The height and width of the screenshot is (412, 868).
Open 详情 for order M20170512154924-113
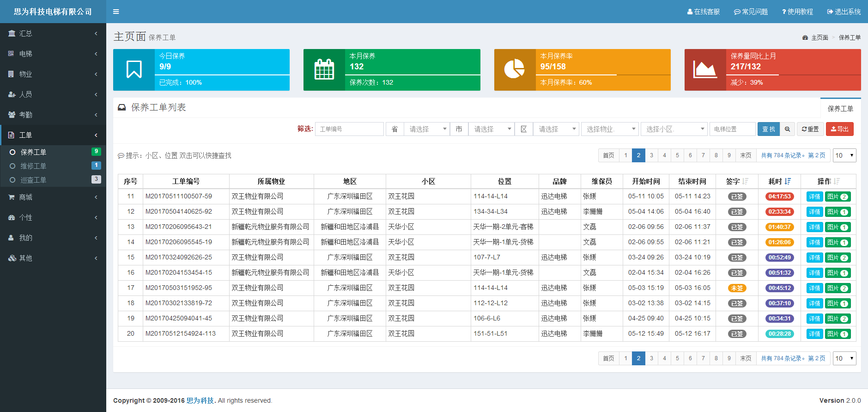click(815, 334)
